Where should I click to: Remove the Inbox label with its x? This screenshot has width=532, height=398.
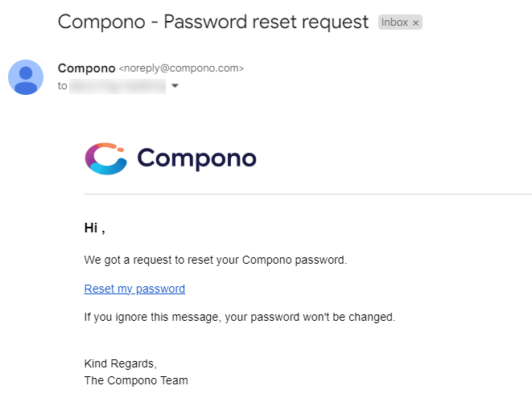415,23
